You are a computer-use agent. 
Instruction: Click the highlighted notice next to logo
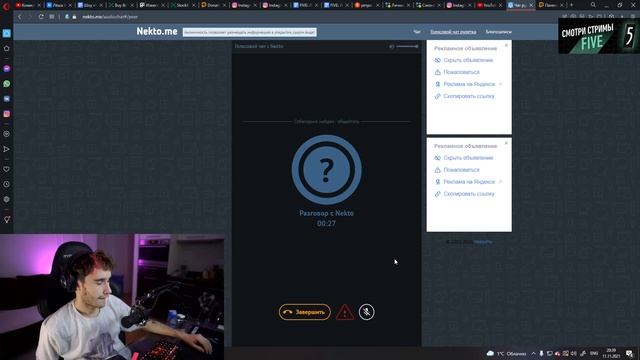tap(249, 32)
